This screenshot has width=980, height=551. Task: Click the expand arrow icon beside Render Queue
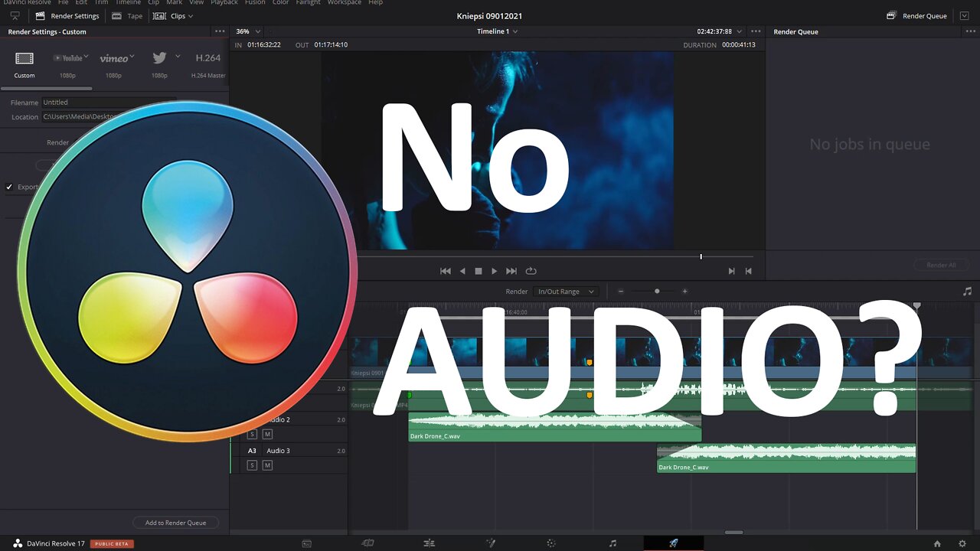click(x=964, y=15)
